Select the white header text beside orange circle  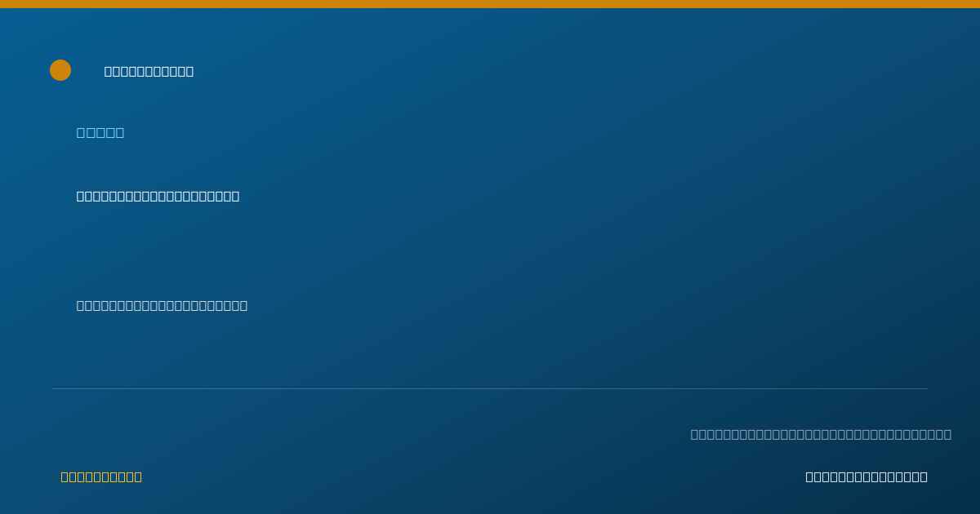149,71
